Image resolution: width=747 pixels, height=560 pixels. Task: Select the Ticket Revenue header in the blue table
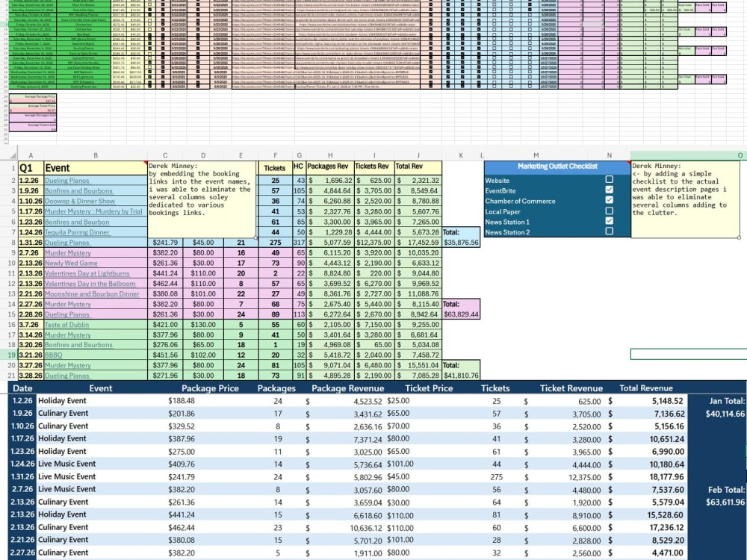tap(571, 388)
